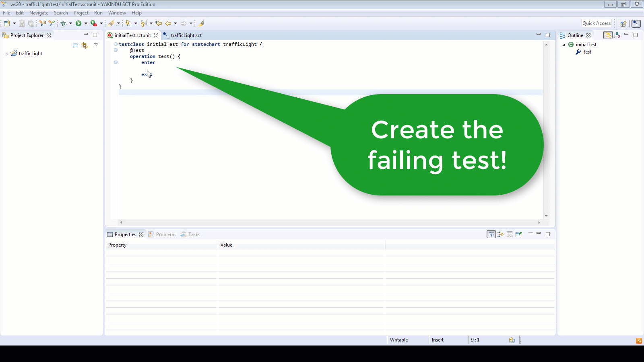Click the Debug bug icon in toolbar
Viewport: 644px width, 362px height.
pos(63,23)
